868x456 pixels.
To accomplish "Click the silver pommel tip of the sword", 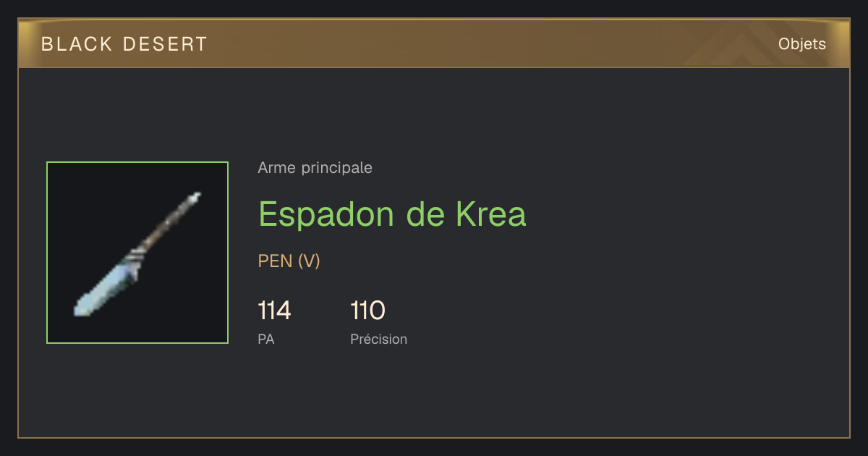I will (195, 196).
